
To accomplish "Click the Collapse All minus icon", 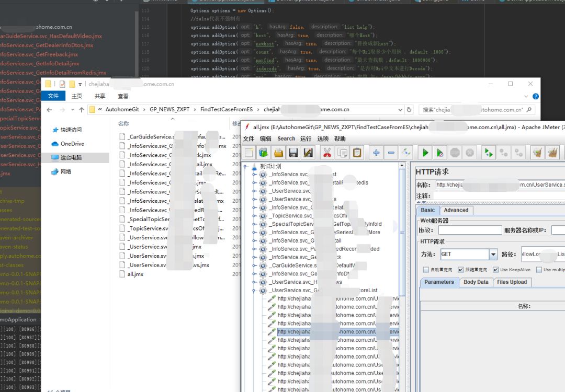I will point(391,153).
